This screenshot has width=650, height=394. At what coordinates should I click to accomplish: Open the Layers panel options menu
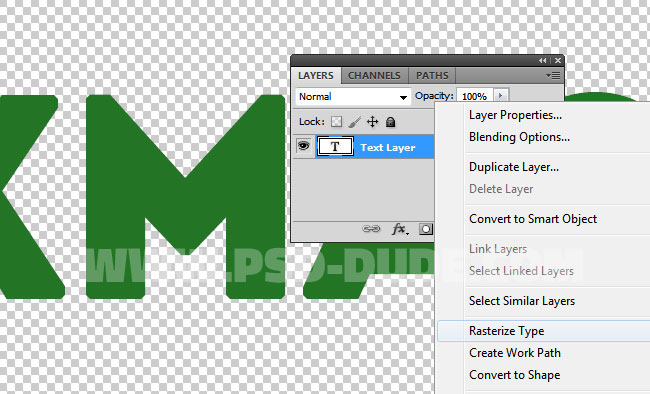[553, 75]
